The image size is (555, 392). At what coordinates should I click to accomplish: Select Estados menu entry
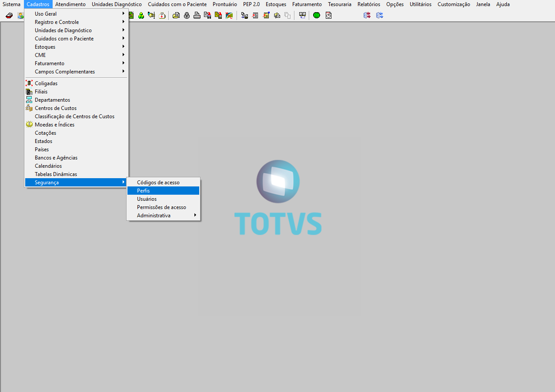(76, 141)
